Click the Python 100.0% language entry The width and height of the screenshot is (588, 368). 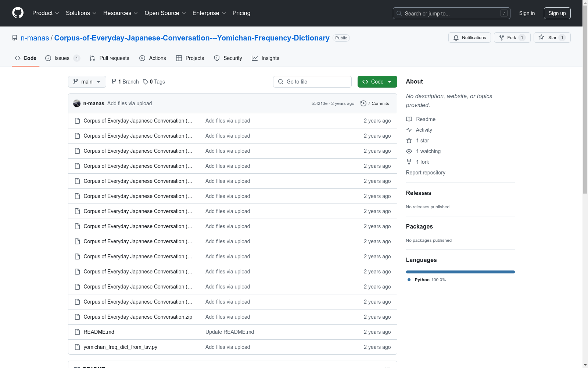coord(427,280)
